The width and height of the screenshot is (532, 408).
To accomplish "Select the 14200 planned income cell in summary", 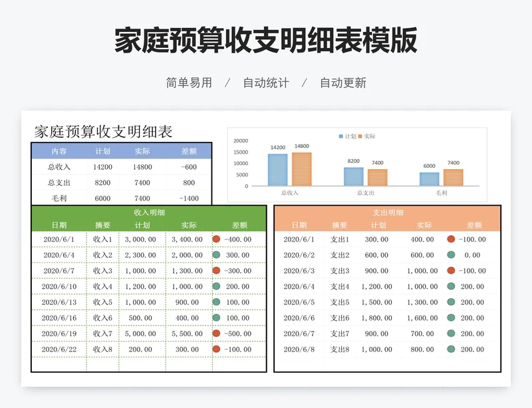I will [x=102, y=167].
